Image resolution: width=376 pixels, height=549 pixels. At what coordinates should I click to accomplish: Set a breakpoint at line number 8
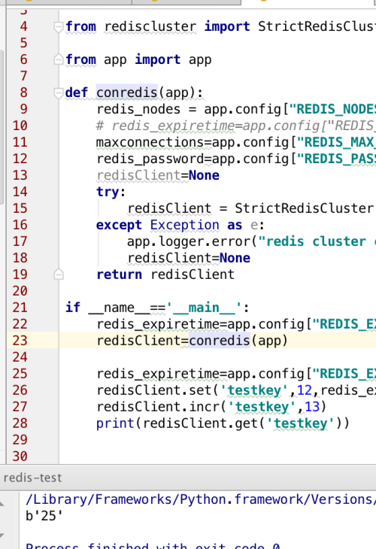(x=23, y=92)
